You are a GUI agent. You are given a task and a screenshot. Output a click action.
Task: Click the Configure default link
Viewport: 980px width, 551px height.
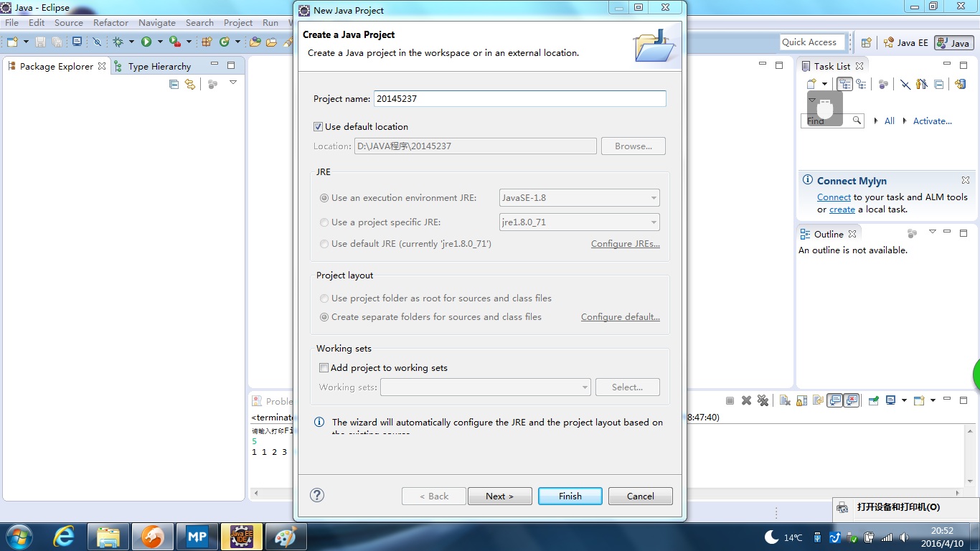(x=621, y=317)
